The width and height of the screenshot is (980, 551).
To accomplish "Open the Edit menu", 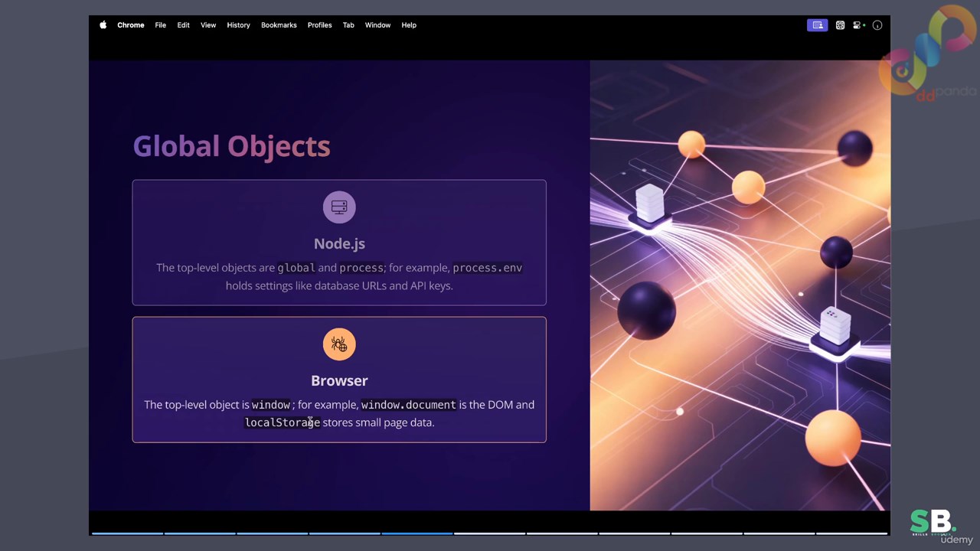I will (x=183, y=25).
